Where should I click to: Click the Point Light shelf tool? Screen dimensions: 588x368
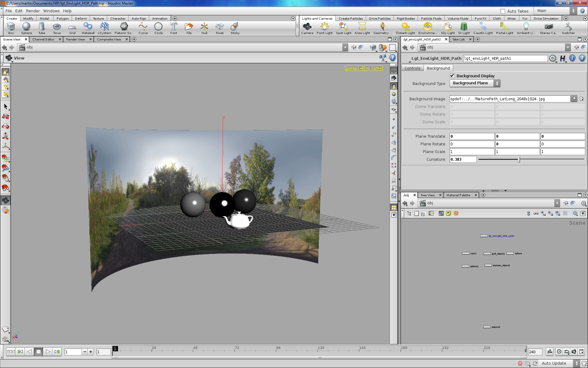[x=324, y=28]
